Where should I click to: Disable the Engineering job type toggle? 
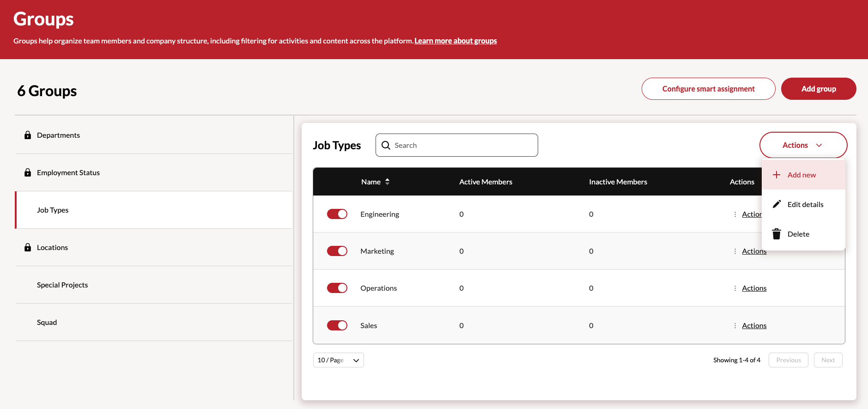337,214
